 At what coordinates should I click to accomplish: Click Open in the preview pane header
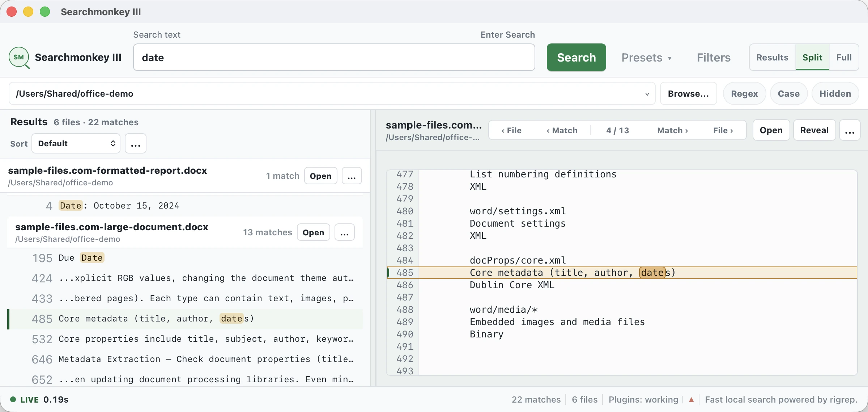click(771, 130)
